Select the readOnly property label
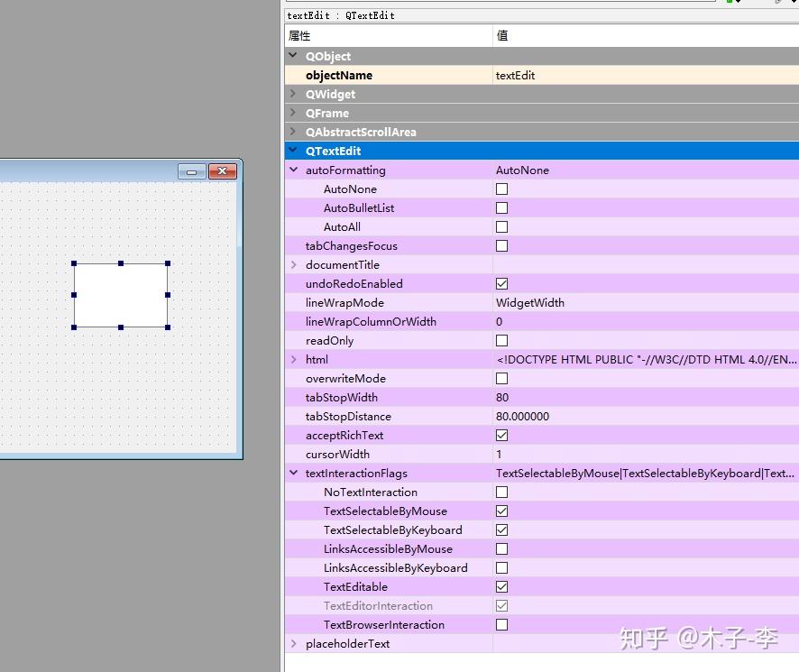Screen dimensions: 799x672 pyautogui.click(x=329, y=341)
